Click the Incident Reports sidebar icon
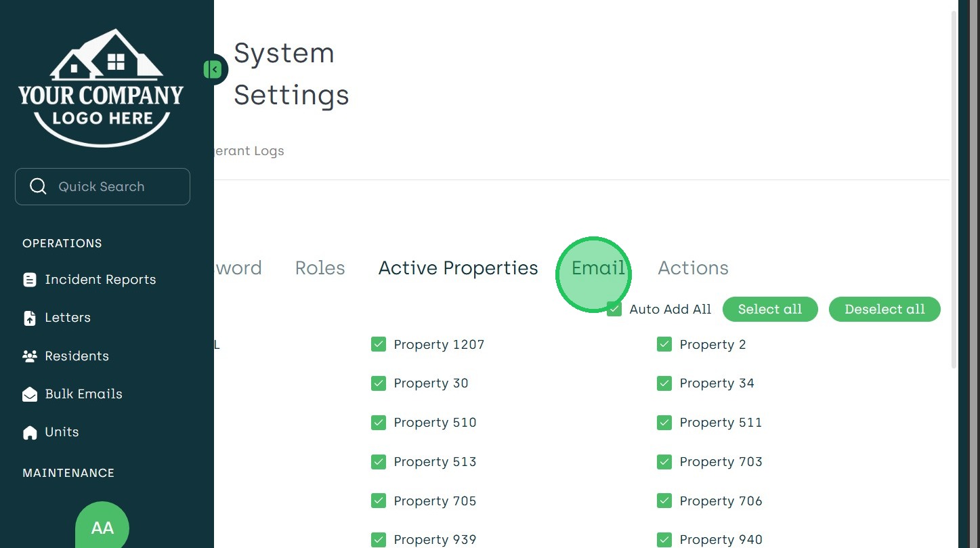 pos(30,280)
